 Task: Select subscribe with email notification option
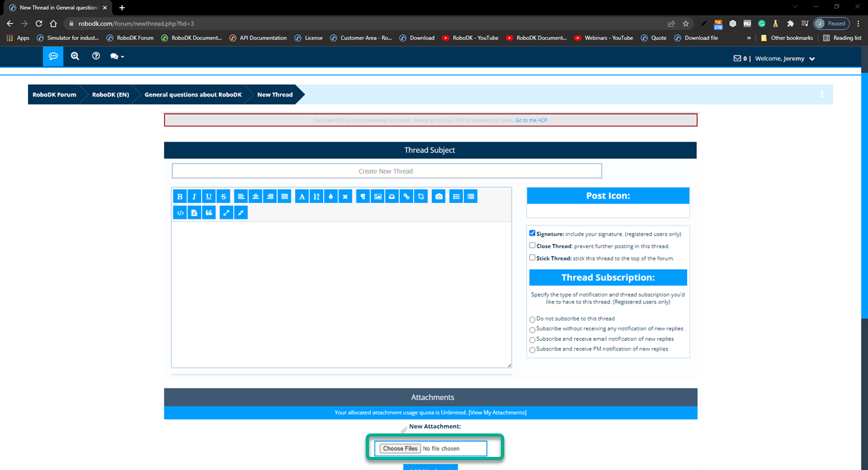532,340
